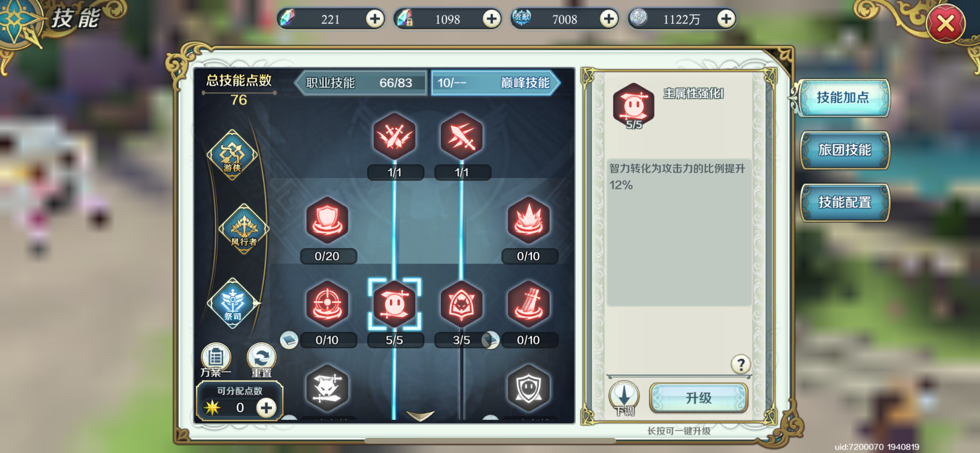
Task: Switch to the 职业技能 tab
Action: point(360,82)
